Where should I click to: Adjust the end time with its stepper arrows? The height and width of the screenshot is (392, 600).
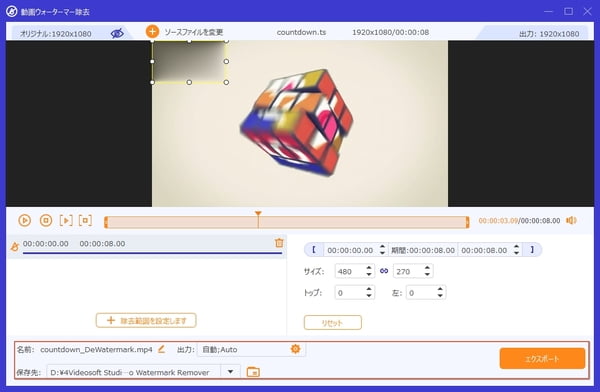click(516, 250)
